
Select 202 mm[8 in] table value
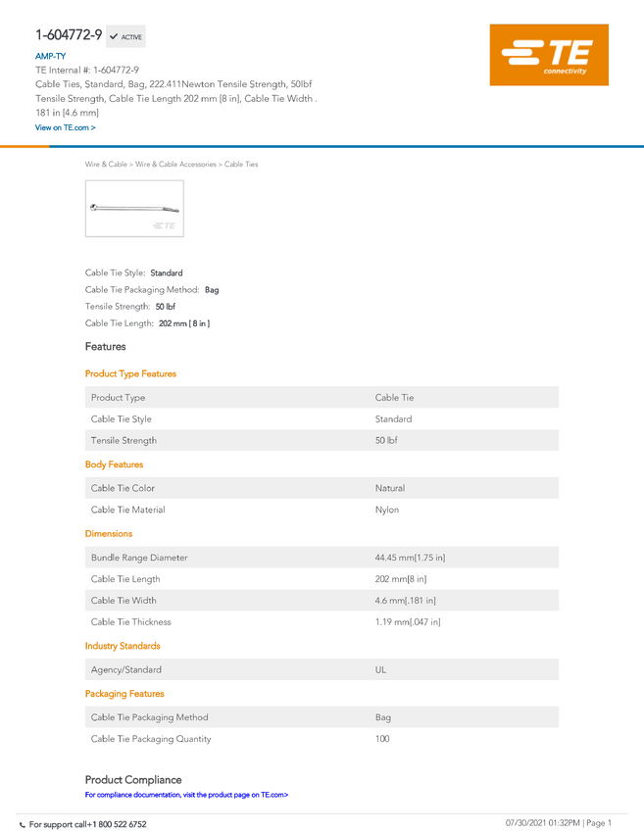click(x=401, y=579)
